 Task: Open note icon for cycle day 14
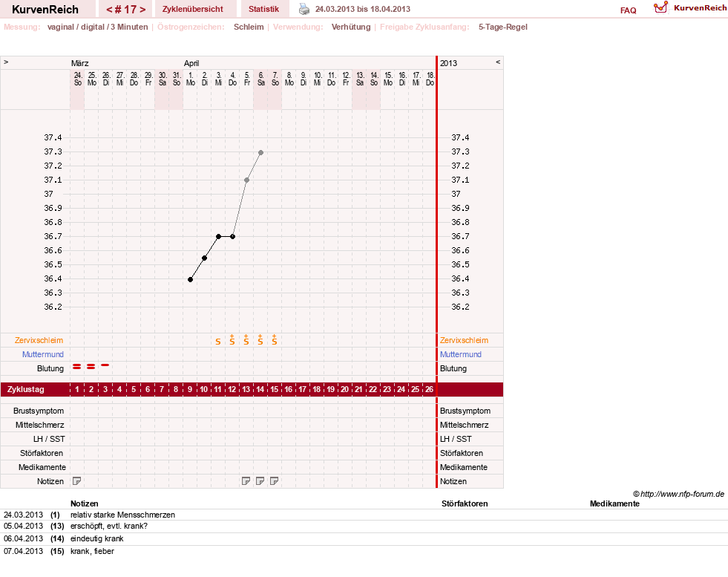[x=260, y=481]
